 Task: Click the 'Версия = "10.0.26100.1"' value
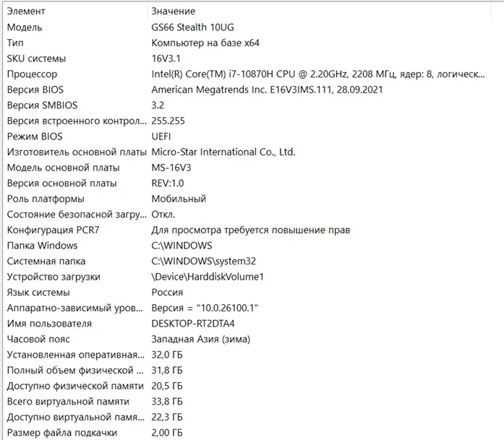205,309
